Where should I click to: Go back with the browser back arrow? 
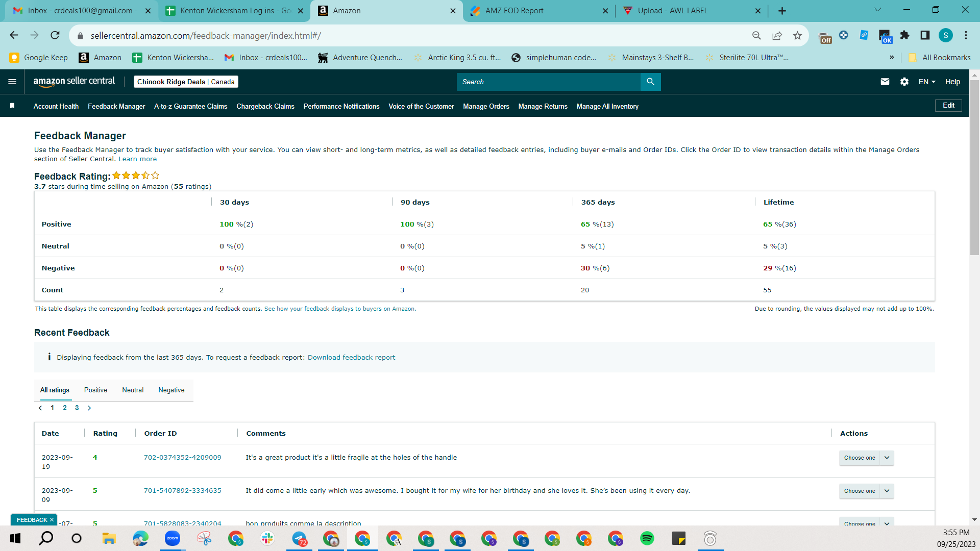(x=14, y=35)
